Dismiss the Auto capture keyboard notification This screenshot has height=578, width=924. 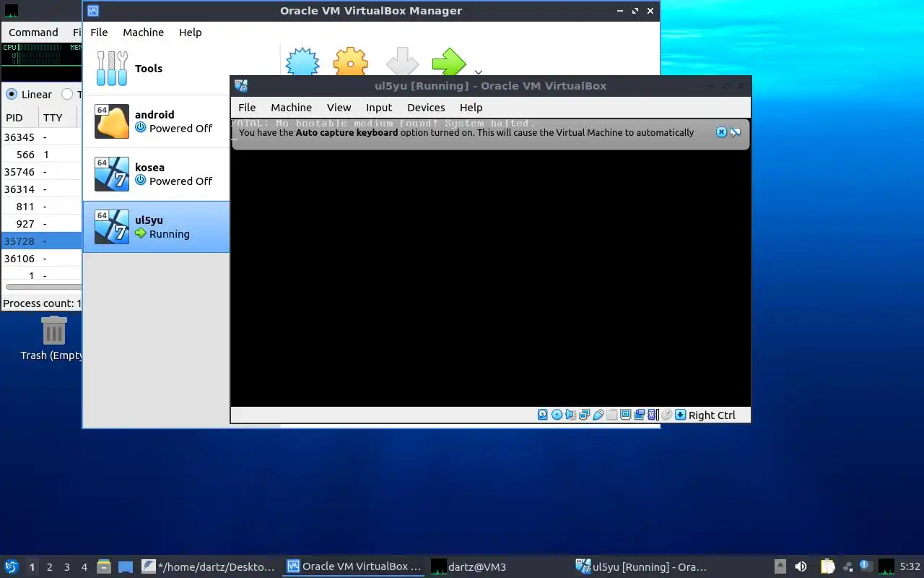(721, 132)
